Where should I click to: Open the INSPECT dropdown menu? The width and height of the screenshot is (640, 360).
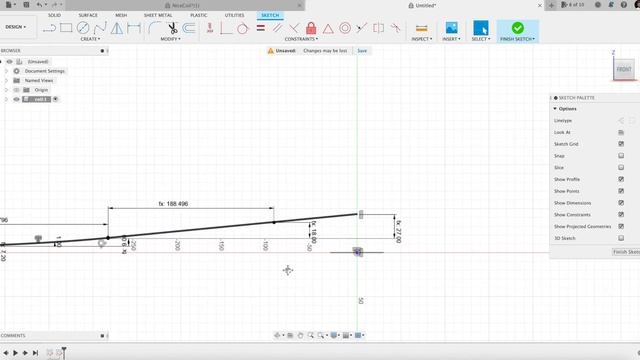[x=422, y=39]
